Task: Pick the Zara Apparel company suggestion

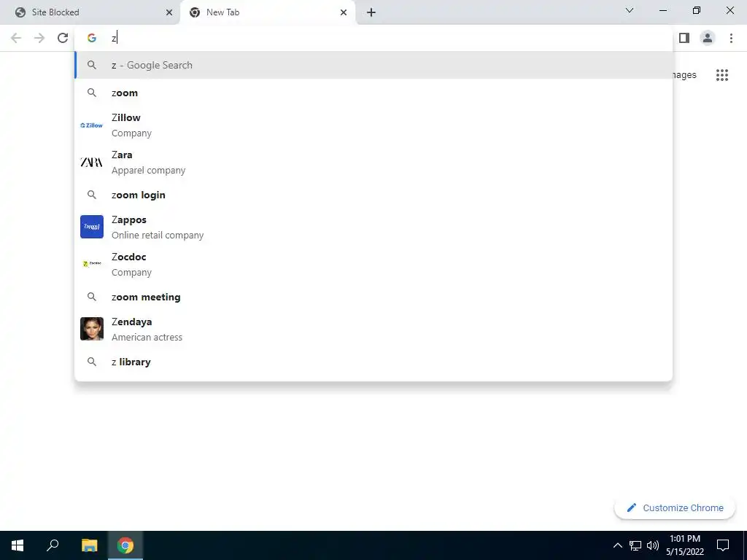Action: click(373, 163)
